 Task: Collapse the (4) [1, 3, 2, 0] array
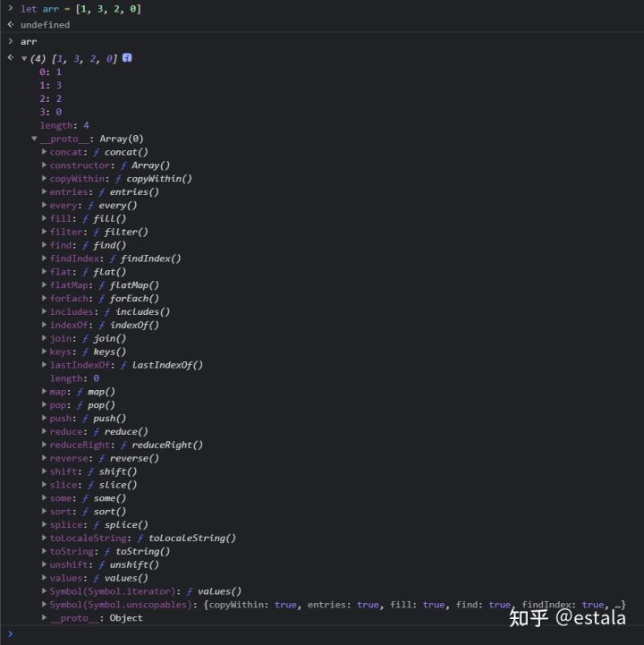[24, 59]
